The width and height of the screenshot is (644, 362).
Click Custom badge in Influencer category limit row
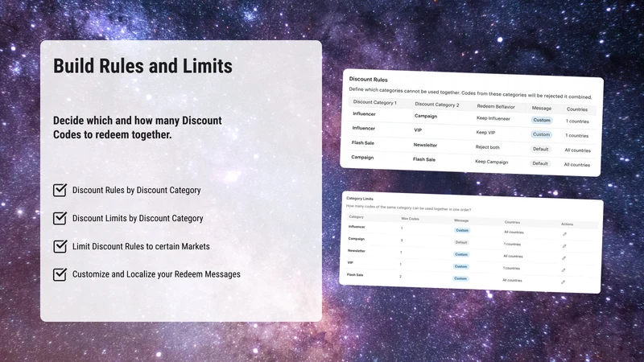(462, 230)
